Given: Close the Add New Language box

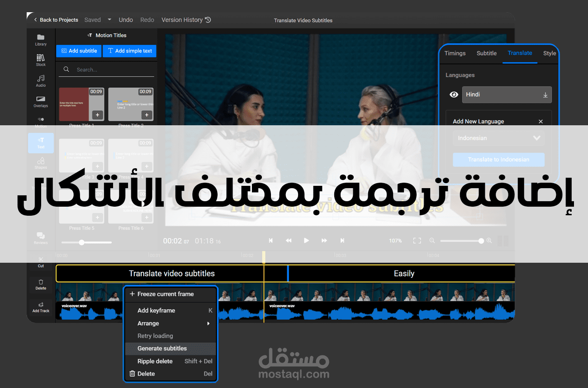Looking at the screenshot, I should (x=541, y=122).
